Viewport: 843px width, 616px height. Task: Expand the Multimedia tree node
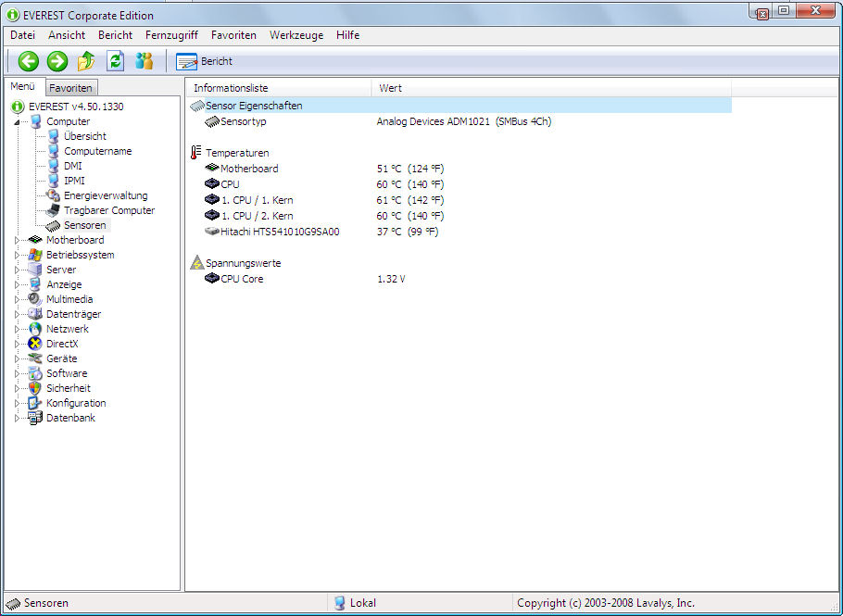[x=17, y=299]
